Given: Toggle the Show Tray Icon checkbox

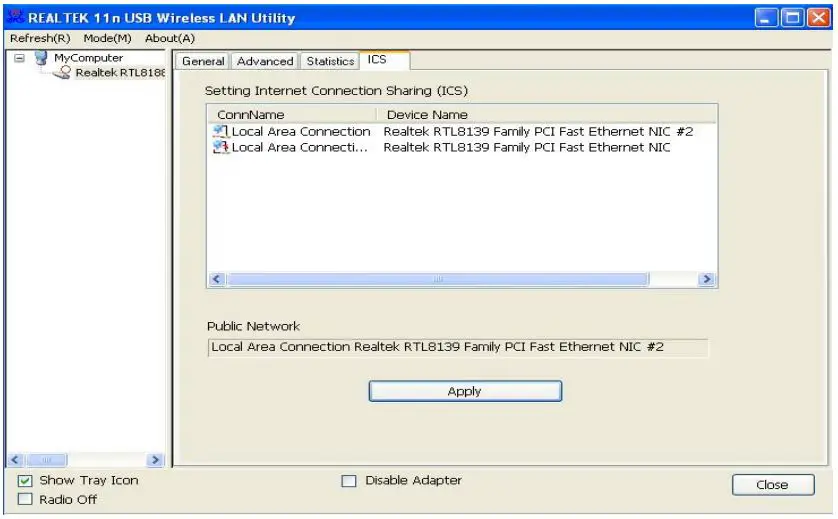Looking at the screenshot, I should tap(25, 481).
